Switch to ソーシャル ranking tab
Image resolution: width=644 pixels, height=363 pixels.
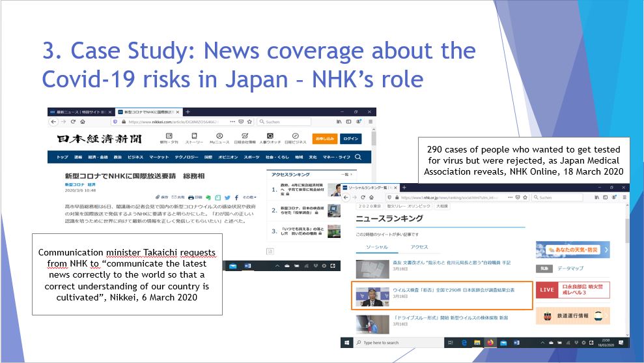tap(377, 247)
